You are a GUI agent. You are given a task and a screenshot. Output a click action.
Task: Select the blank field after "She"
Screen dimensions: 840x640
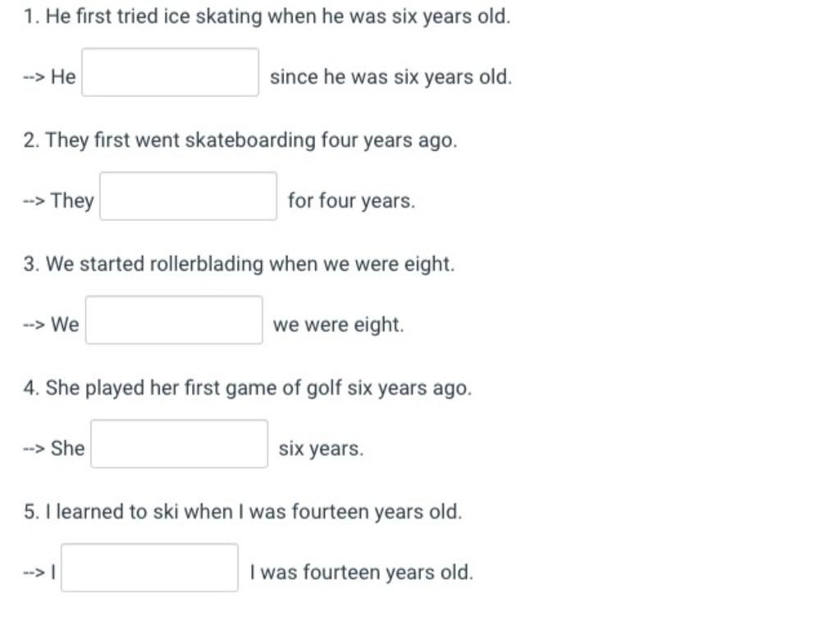pos(180,444)
